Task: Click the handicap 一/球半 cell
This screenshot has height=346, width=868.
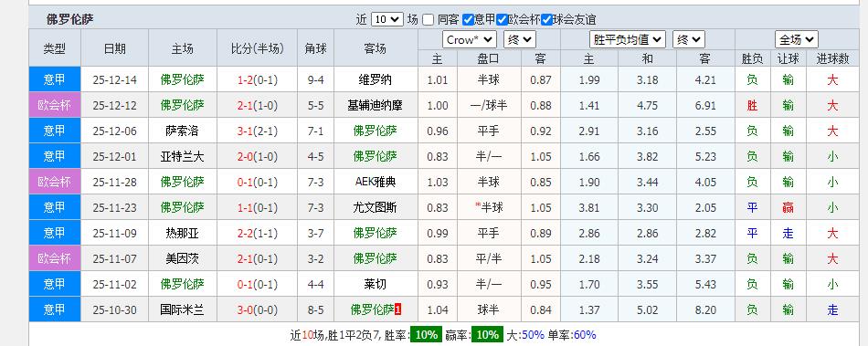Action: (488, 106)
